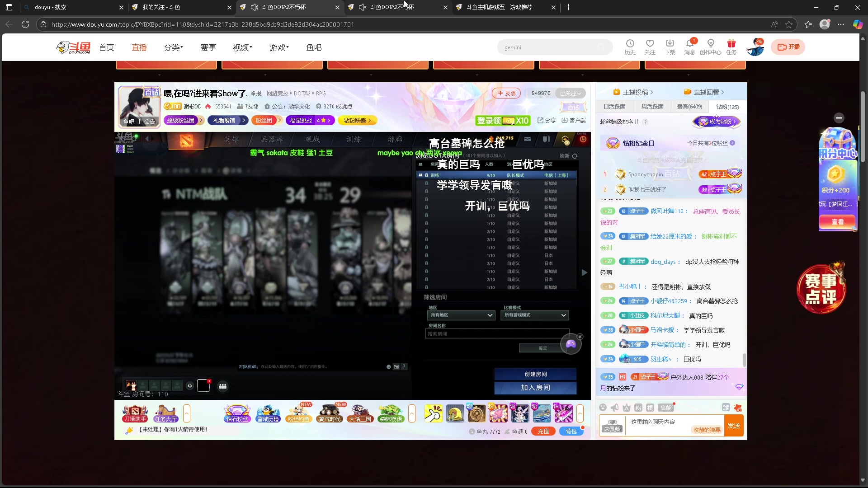This screenshot has height=488, width=868.
Task: Open the 任务大厅 task hall icon
Action: tap(165, 413)
